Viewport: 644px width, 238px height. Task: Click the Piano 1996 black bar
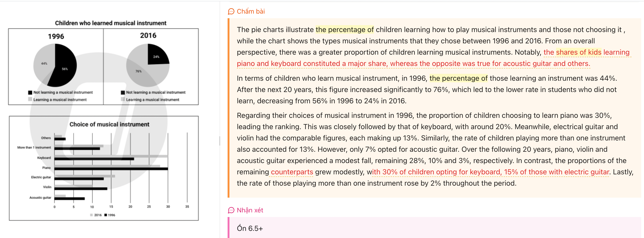[x=111, y=169]
